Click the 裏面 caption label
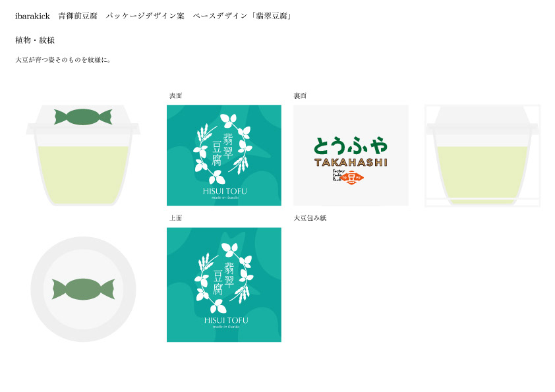 coord(300,96)
